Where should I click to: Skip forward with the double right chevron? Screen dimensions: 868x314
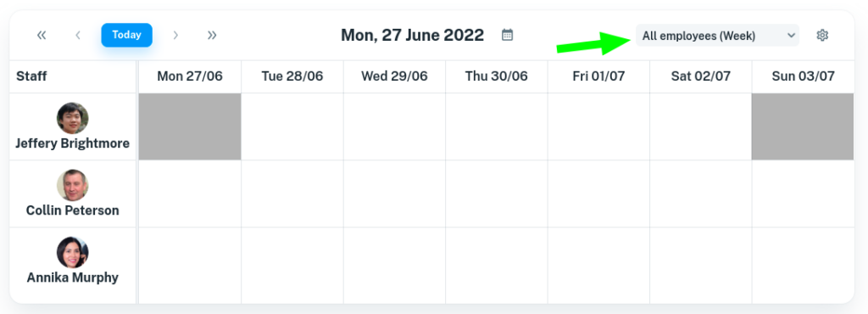pyautogui.click(x=212, y=36)
